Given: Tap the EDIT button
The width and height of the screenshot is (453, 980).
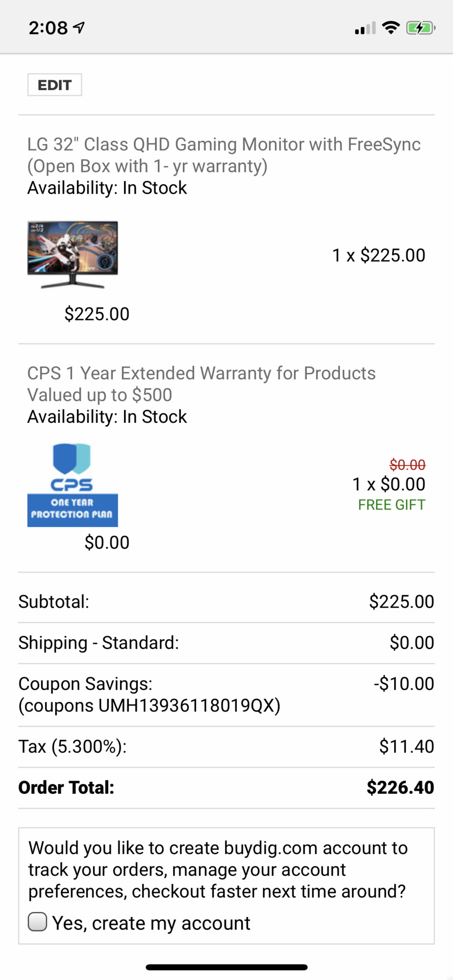Looking at the screenshot, I should click(54, 85).
